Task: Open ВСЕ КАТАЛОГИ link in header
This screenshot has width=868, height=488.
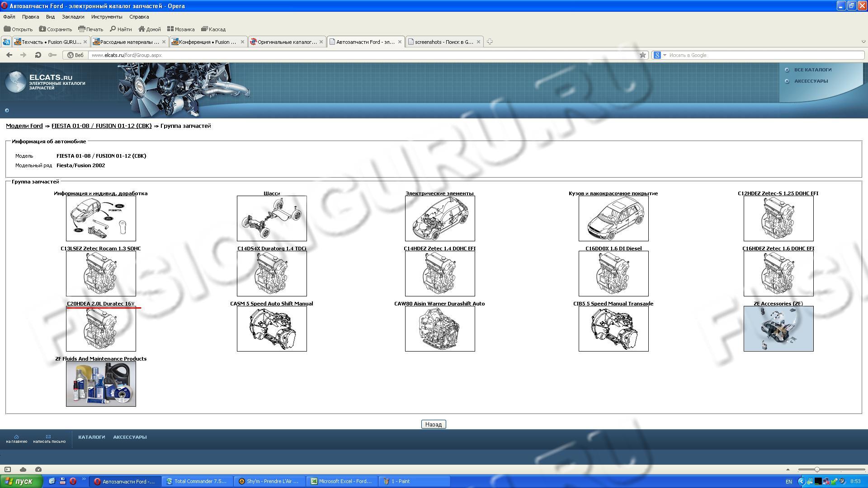Action: pyautogui.click(x=812, y=70)
